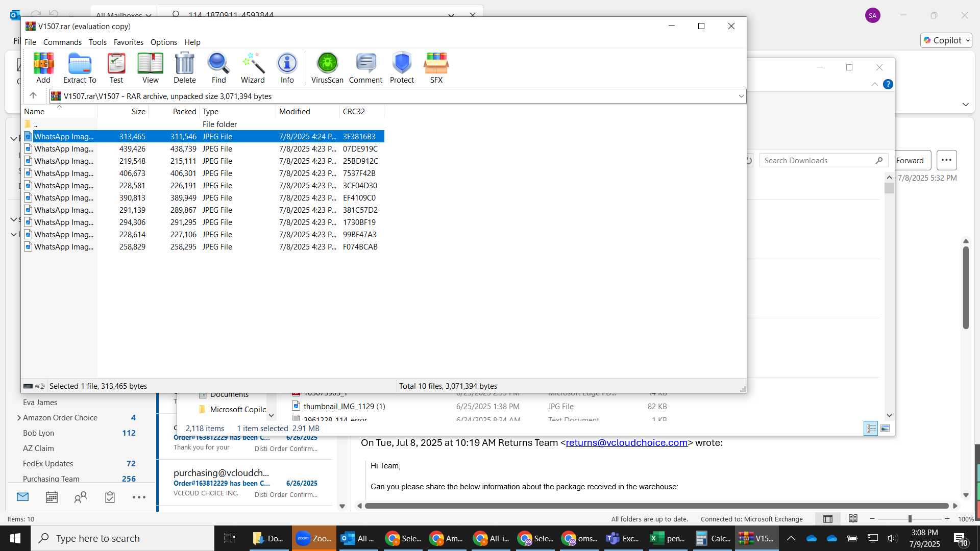Image resolution: width=980 pixels, height=551 pixels.
Task: Open the Options menu
Action: (163, 42)
